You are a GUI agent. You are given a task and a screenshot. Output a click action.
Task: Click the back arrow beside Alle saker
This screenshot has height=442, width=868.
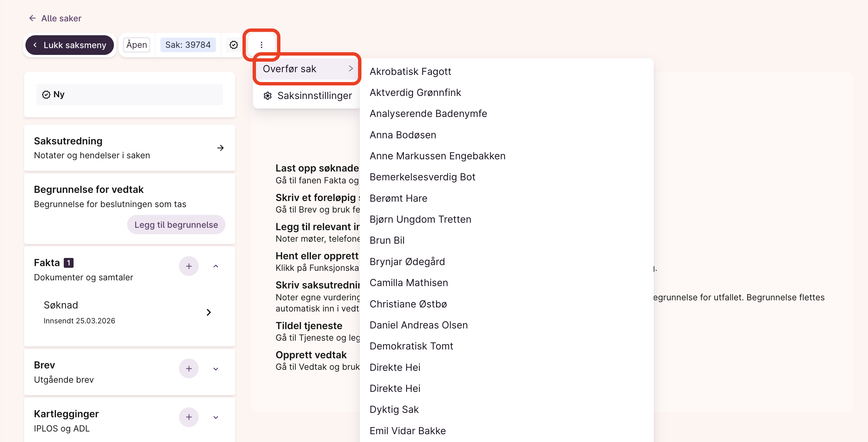click(x=33, y=18)
